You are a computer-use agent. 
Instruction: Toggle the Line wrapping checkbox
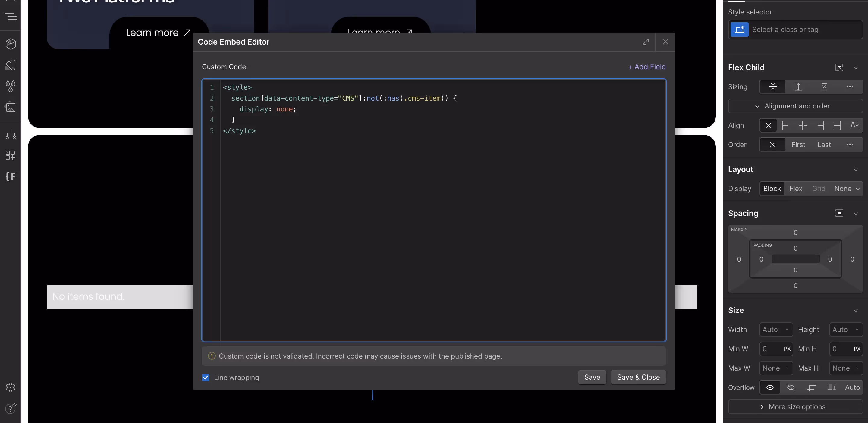click(206, 378)
